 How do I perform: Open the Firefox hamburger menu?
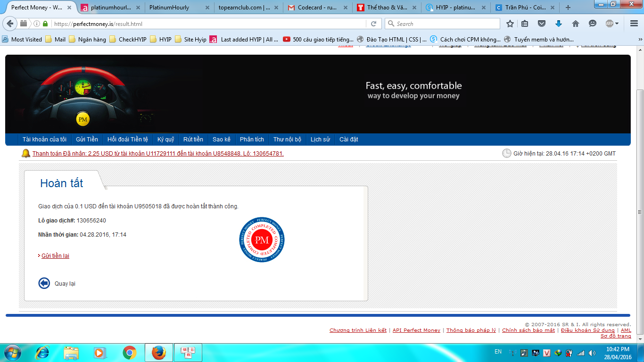(x=633, y=24)
